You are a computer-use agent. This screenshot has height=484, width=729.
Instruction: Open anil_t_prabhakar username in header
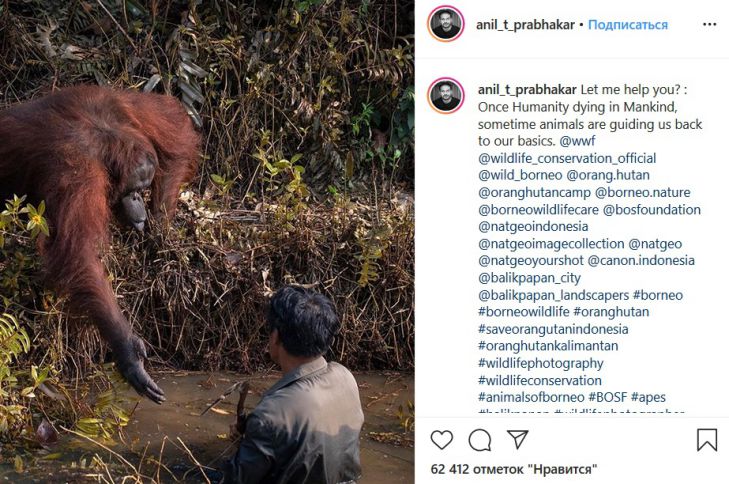(525, 24)
